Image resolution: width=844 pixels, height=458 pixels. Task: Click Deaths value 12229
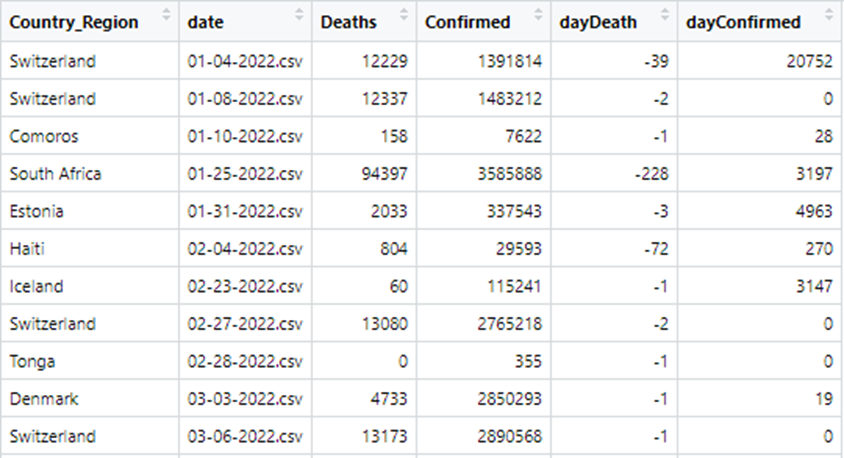(384, 61)
